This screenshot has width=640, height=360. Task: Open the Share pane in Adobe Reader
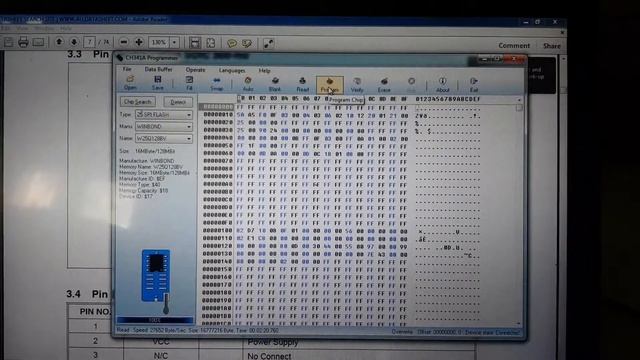click(551, 46)
